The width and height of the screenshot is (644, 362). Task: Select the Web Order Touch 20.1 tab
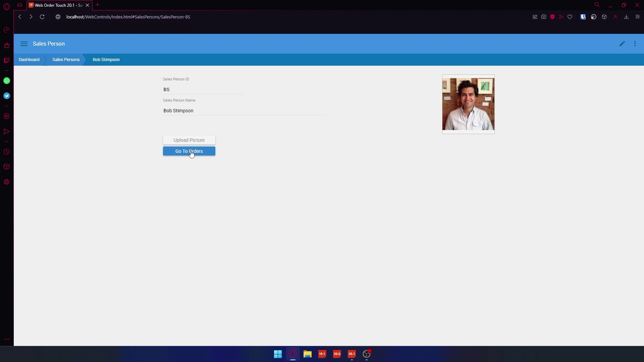(x=59, y=5)
